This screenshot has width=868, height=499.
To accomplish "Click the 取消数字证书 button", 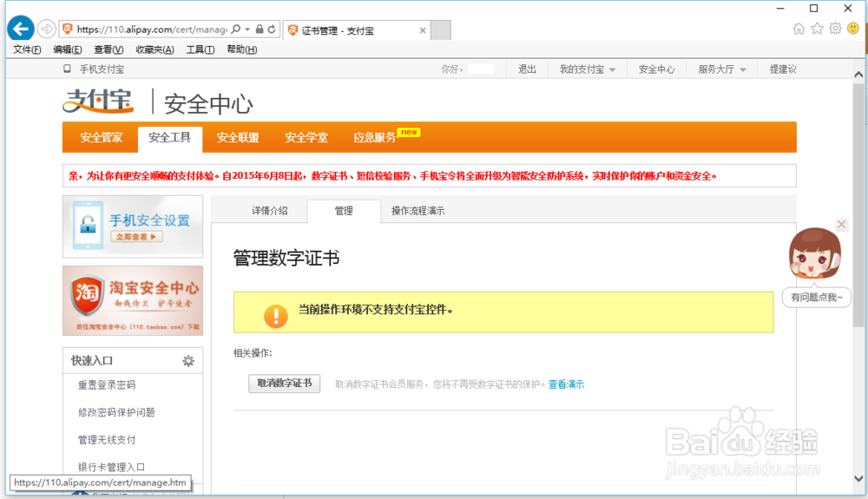I will click(284, 384).
